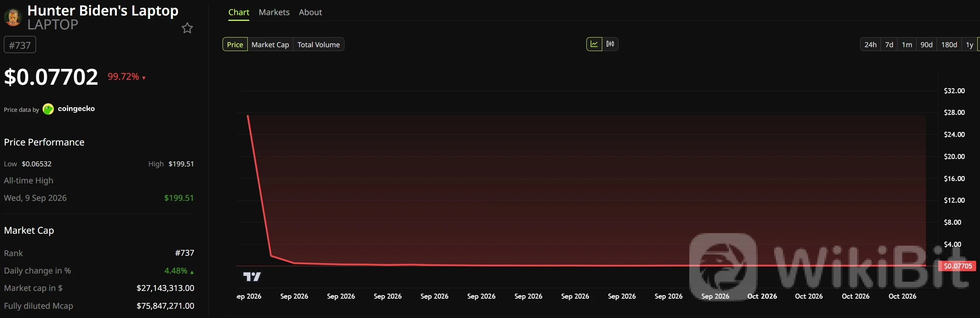Add Hunter Biden's Laptop to favorites star
Screen dimensions: 980x318
[187, 28]
